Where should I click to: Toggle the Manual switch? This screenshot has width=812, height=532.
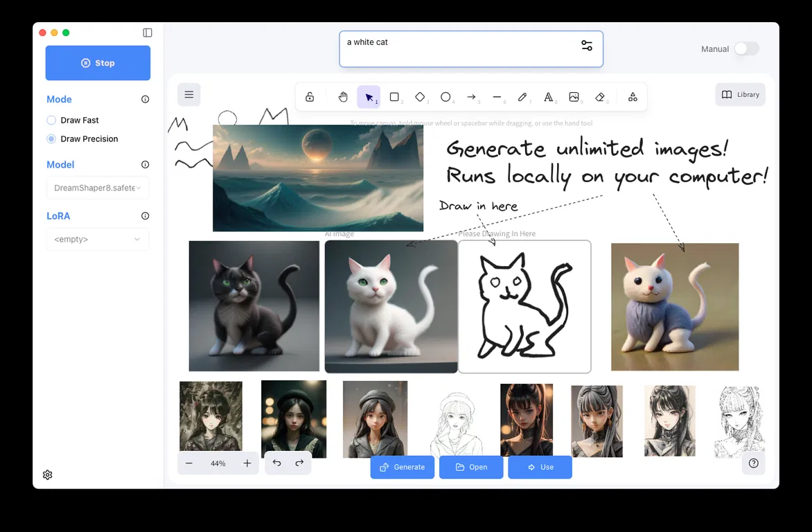point(746,48)
